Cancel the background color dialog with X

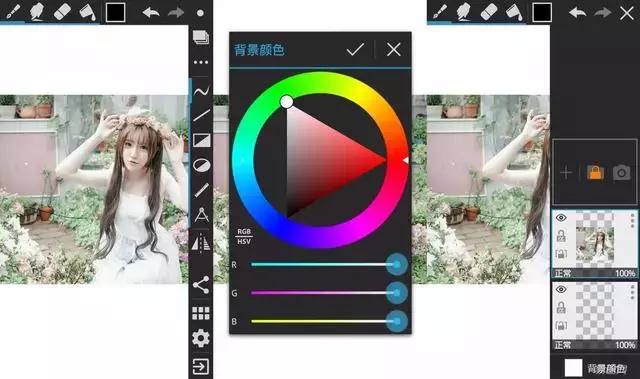[393, 49]
